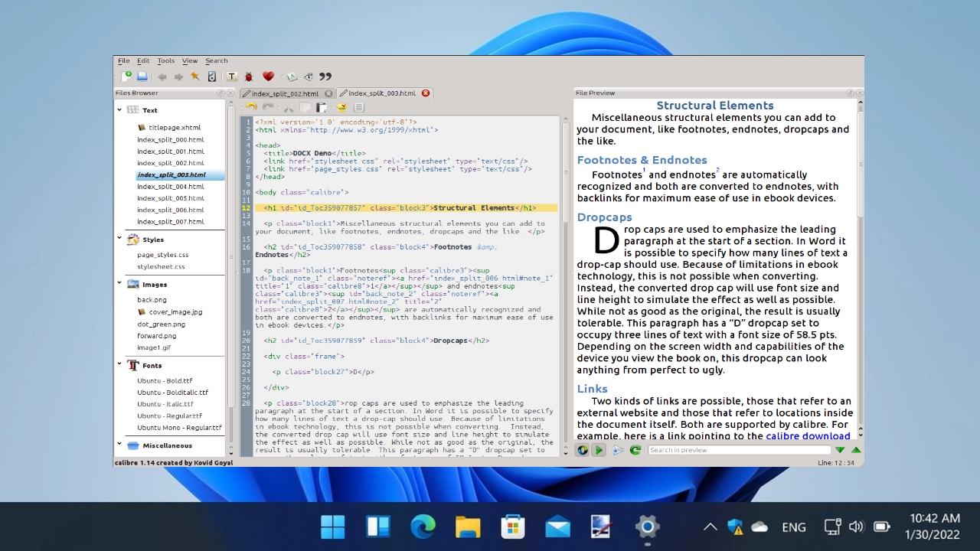The height and width of the screenshot is (551, 980).
Task: Click the global forward arrow icon
Action: pos(178,77)
